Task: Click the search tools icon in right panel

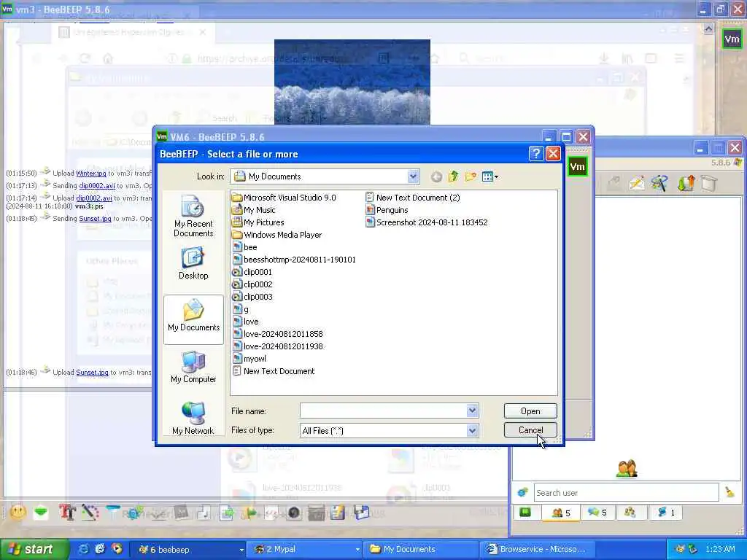Action: point(660,183)
